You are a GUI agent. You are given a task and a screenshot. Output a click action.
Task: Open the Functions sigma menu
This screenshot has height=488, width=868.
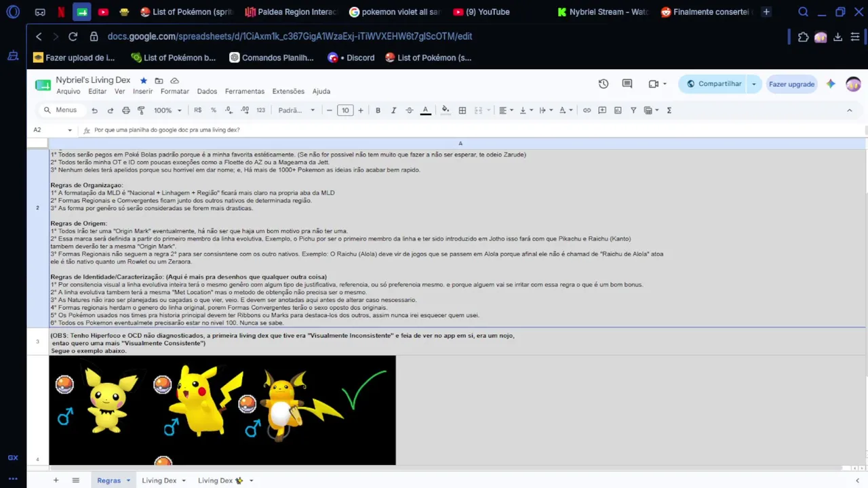click(669, 110)
